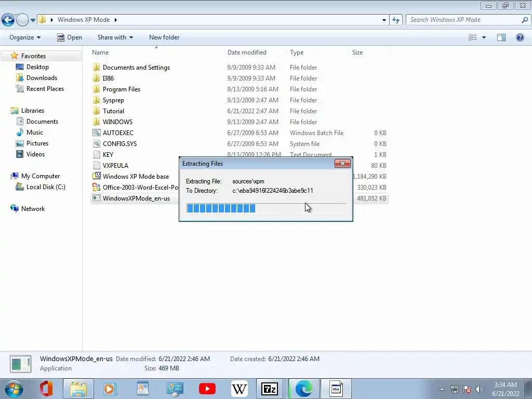Viewport: 532px width, 399px height.
Task: Click Open in the toolbar
Action: [70, 37]
